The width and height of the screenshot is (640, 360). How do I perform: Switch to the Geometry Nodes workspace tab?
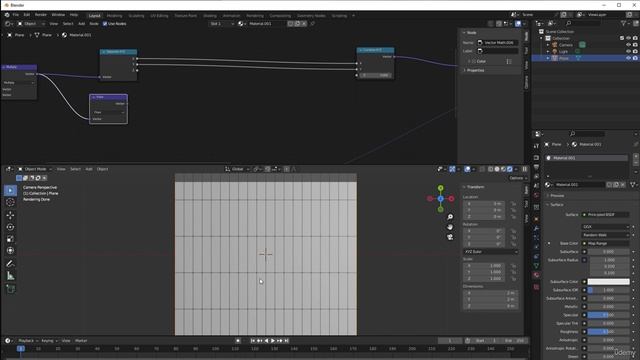[x=311, y=16]
